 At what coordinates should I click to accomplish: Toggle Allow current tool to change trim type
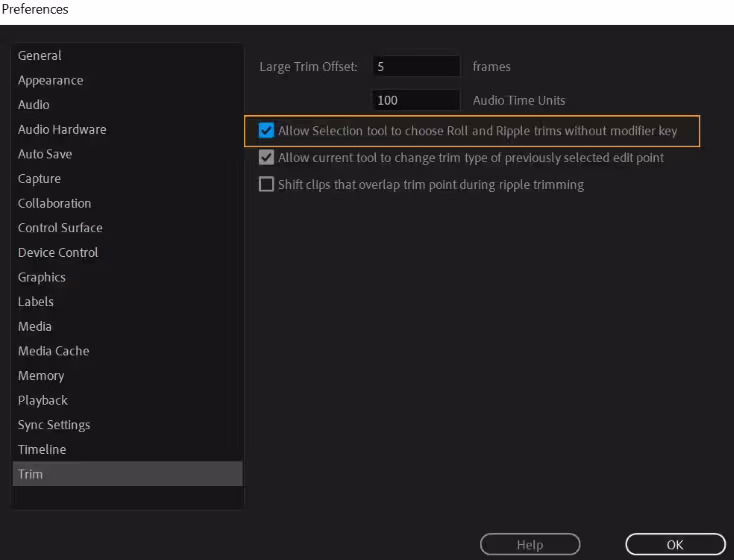click(266, 158)
